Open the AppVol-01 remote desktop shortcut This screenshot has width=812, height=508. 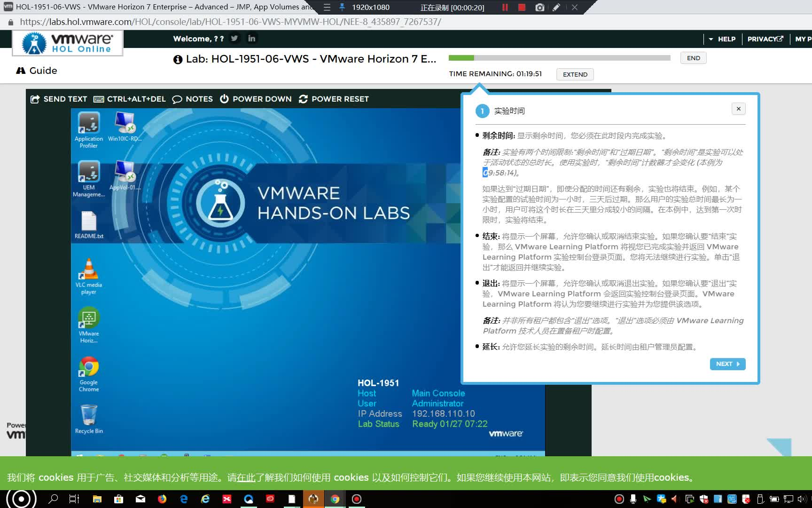[125, 175]
